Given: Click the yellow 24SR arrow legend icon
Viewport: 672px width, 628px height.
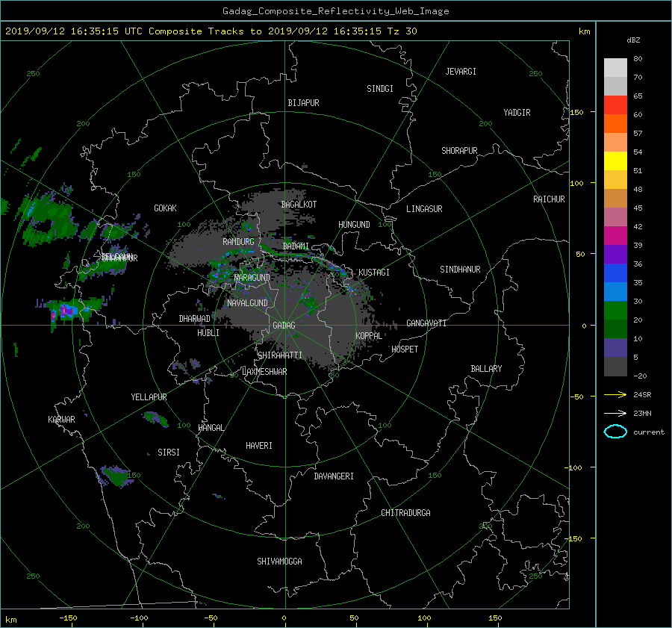Looking at the screenshot, I should point(615,394).
